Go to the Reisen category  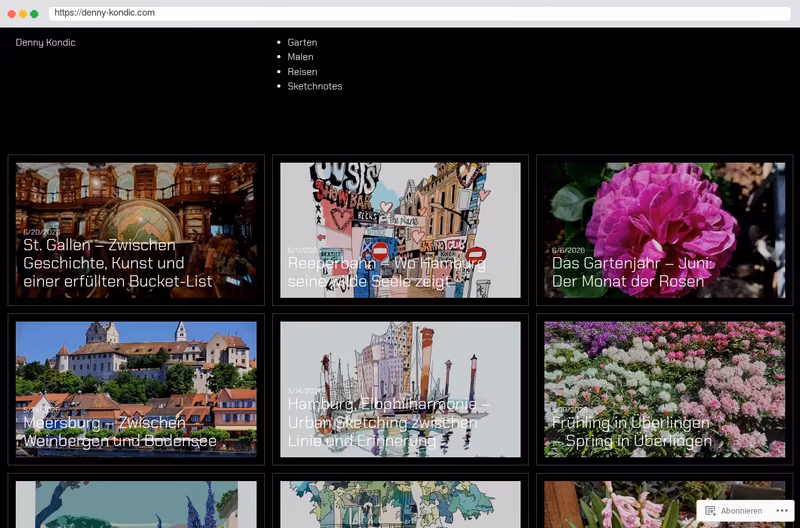(302, 71)
